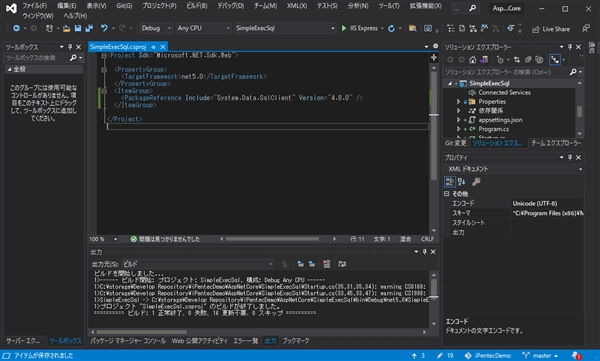Click the navigate back circular arrow icon
The image size is (600, 361).
tap(16, 28)
